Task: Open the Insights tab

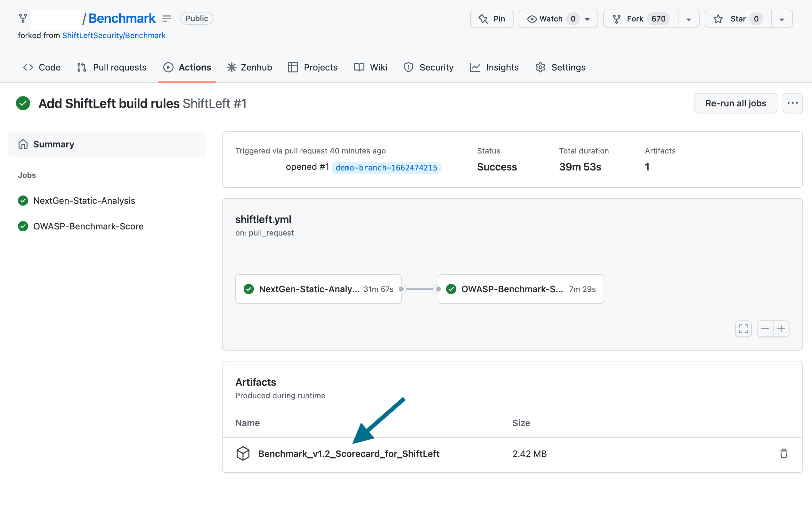Action: pos(494,67)
